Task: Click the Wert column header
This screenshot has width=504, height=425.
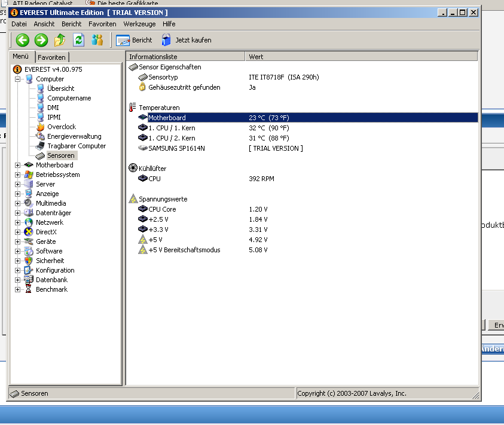Action: 361,57
